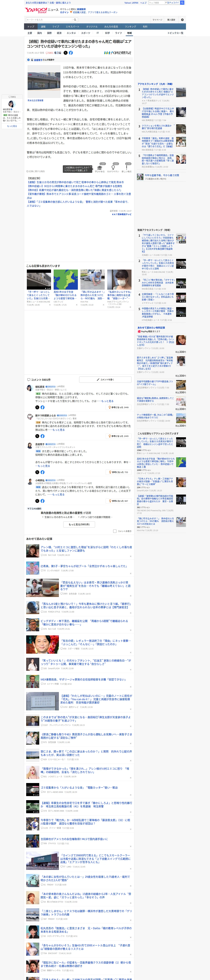This screenshot has height=980, width=210.
Task: Click 参考になった 753 button
Action: (x=119, y=472)
